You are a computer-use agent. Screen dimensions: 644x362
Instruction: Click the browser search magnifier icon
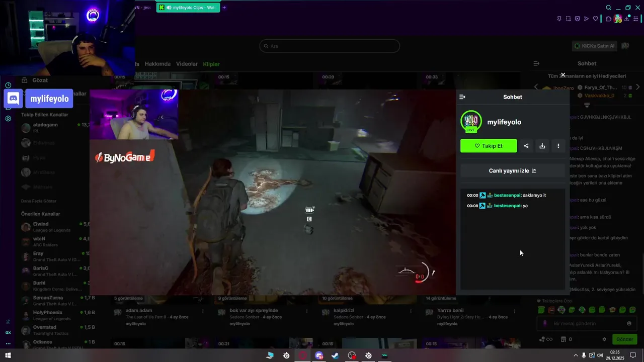[x=608, y=8]
